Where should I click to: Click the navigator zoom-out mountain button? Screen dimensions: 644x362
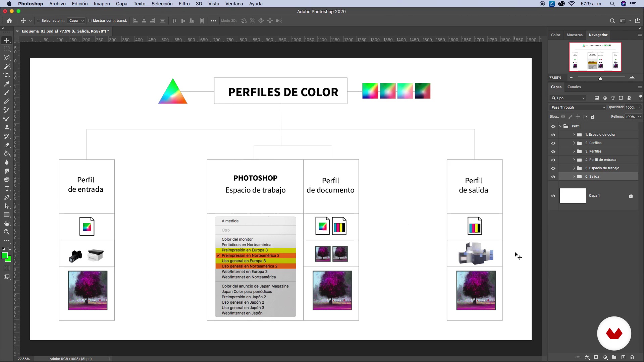(x=571, y=77)
